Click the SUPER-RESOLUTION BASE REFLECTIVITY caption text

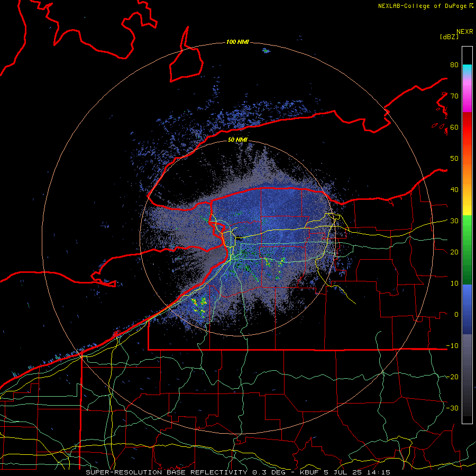[167, 472]
